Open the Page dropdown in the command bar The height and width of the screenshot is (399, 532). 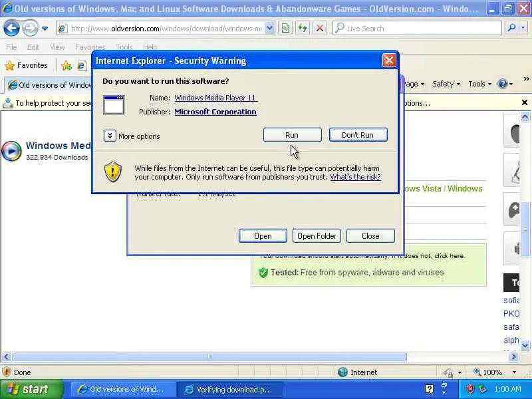pyautogui.click(x=414, y=84)
